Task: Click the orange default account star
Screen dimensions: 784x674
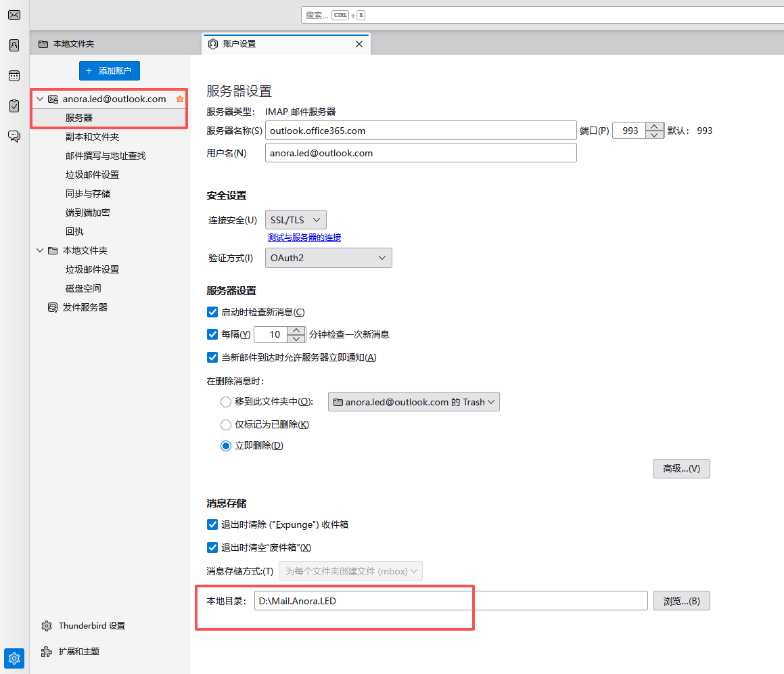Action: 180,99
